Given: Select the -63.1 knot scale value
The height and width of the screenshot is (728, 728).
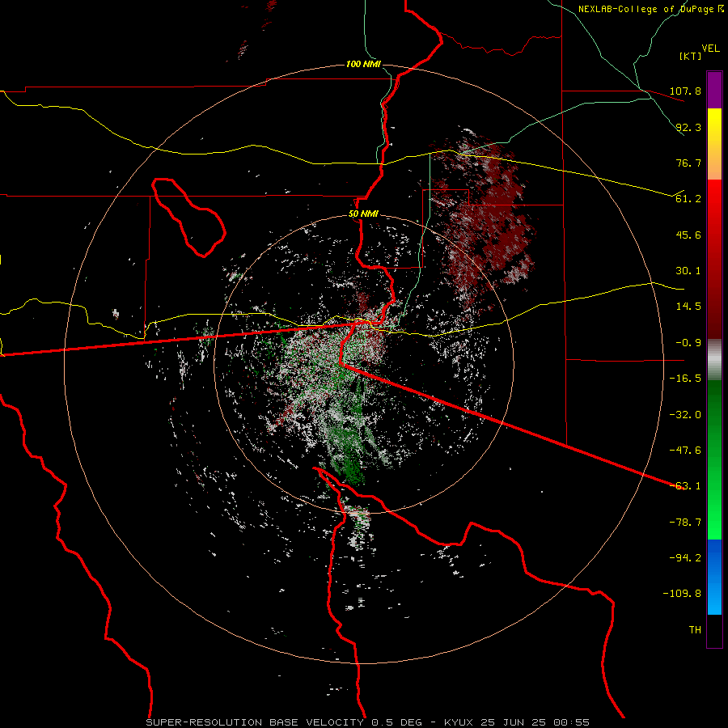Looking at the screenshot, I should click(x=685, y=486).
